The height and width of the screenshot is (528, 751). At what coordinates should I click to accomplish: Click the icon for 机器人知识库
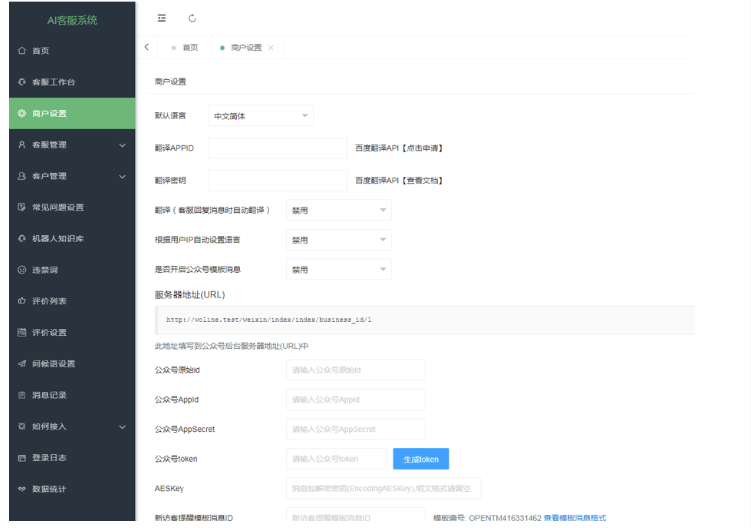(22, 239)
